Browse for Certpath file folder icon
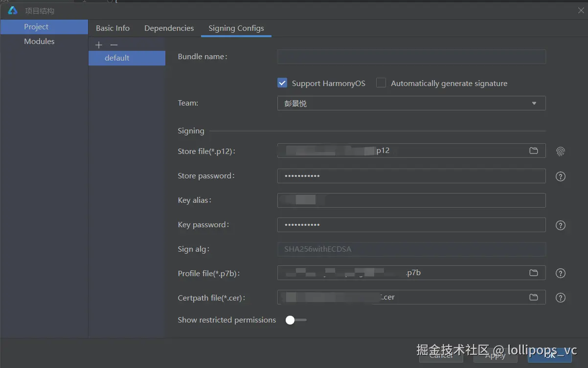Image resolution: width=588 pixels, height=368 pixels. pyautogui.click(x=534, y=297)
